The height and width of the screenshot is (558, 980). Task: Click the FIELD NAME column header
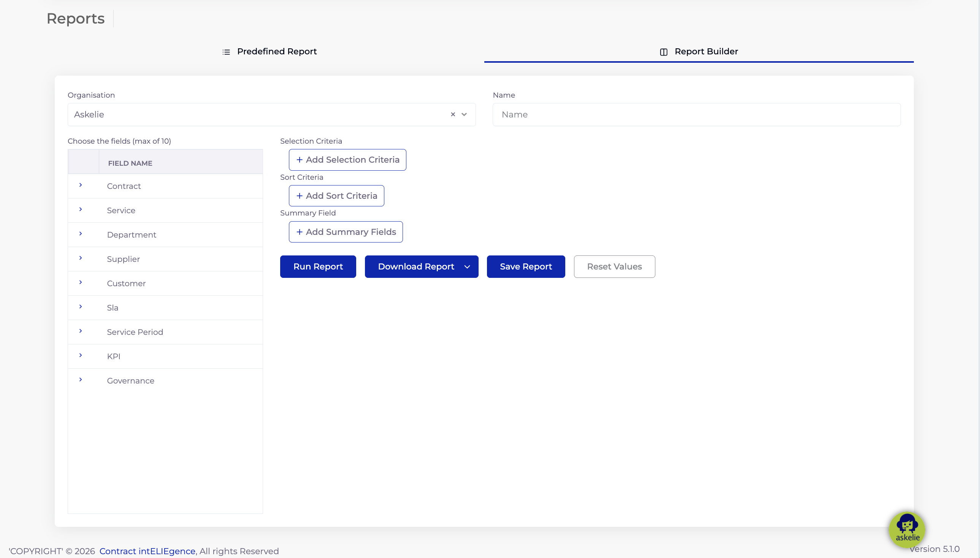tap(130, 163)
